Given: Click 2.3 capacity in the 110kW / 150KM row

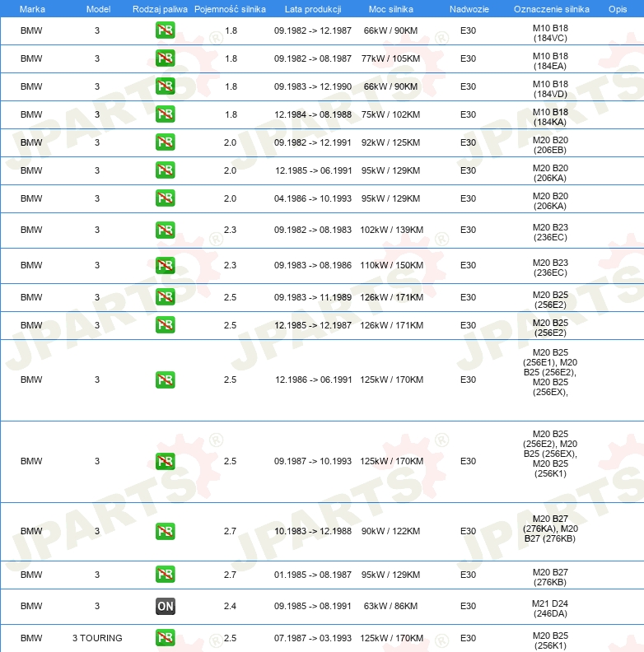Looking at the screenshot, I should [x=230, y=265].
